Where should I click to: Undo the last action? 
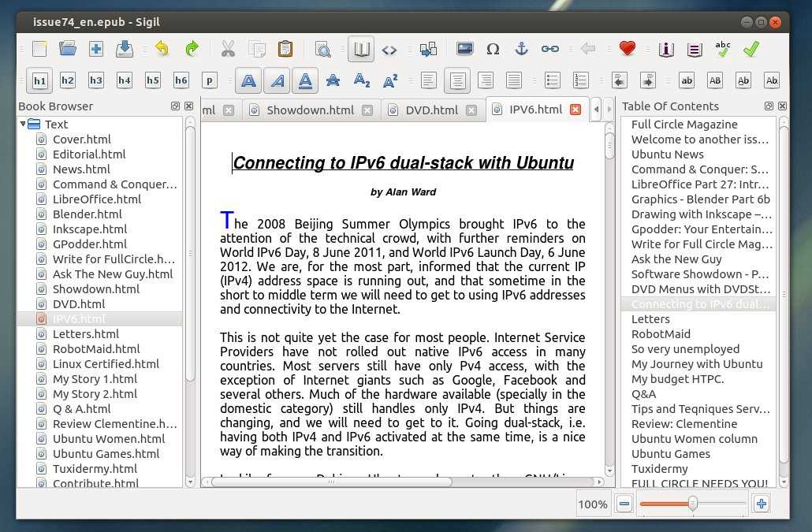click(162, 49)
